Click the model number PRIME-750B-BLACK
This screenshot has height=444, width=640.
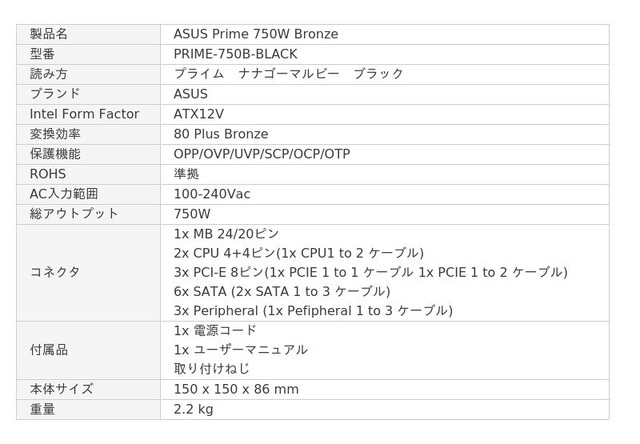tap(236, 54)
